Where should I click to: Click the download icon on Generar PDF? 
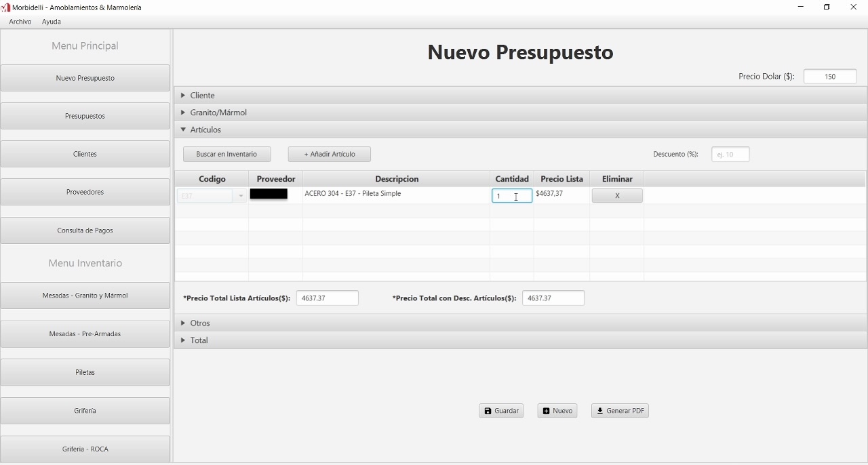point(600,411)
